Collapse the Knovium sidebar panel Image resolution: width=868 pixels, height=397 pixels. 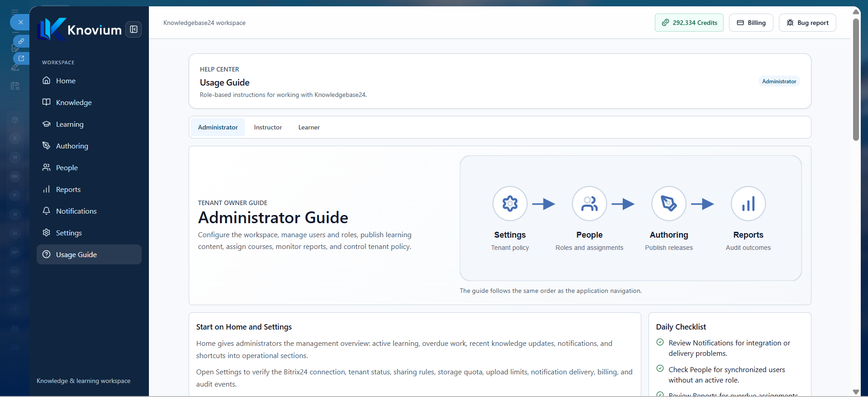[x=134, y=29]
